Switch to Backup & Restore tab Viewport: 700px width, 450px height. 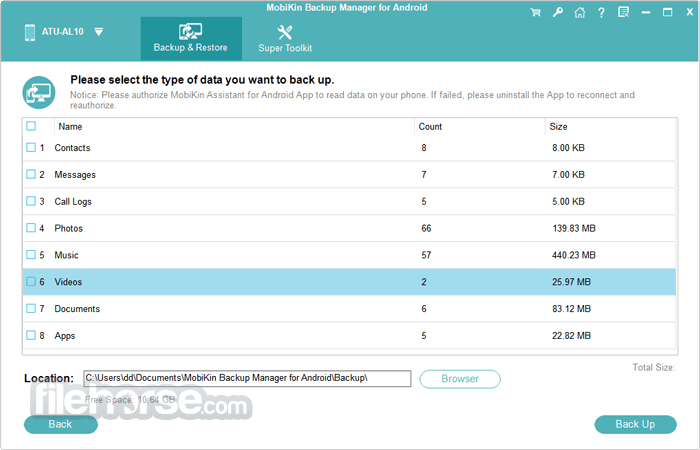pos(191,39)
